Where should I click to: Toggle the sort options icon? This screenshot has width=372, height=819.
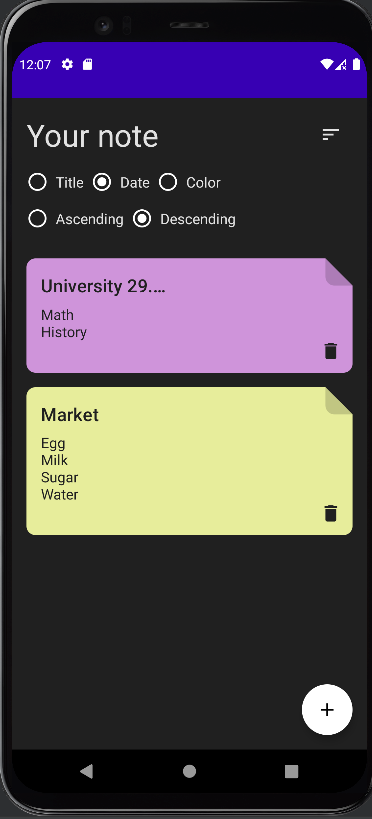(x=331, y=135)
